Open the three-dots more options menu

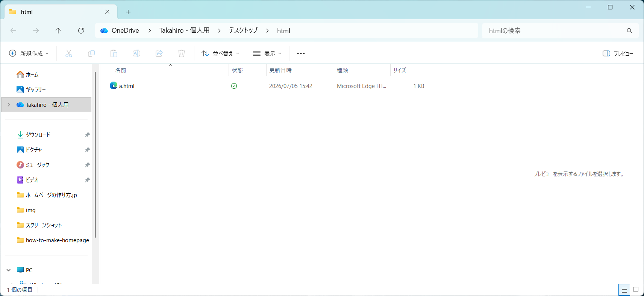click(301, 53)
